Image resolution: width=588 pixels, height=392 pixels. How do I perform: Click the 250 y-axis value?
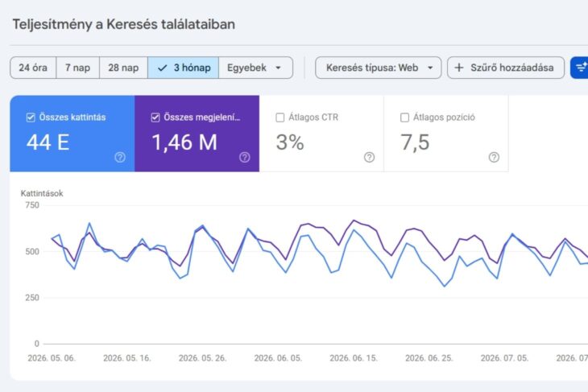click(32, 298)
